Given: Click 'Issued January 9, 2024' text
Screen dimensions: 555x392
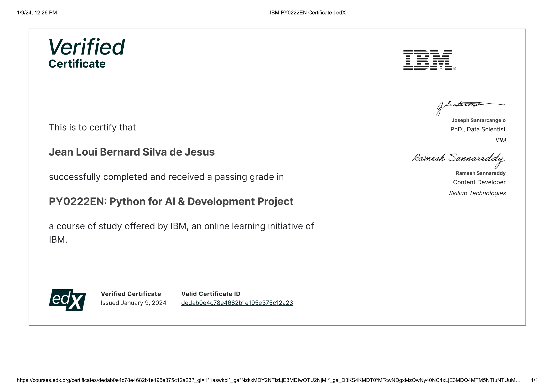Looking at the screenshot, I should 133,303.
